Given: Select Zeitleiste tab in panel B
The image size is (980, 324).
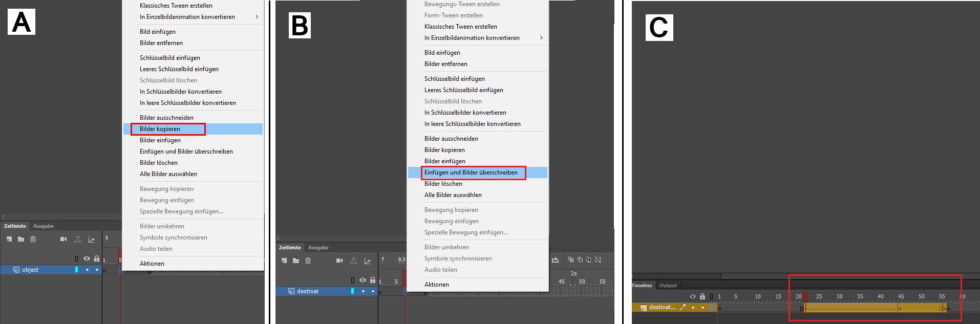Looking at the screenshot, I should coord(290,247).
